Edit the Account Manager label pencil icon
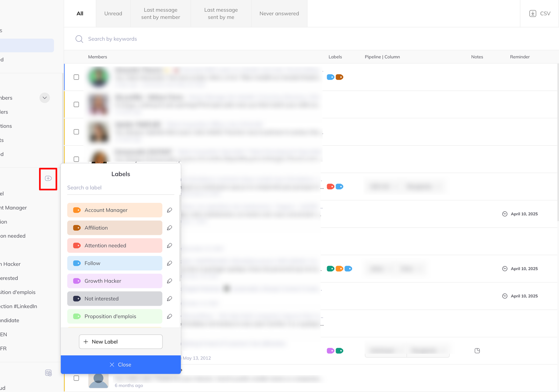The image size is (559, 392). click(x=169, y=210)
